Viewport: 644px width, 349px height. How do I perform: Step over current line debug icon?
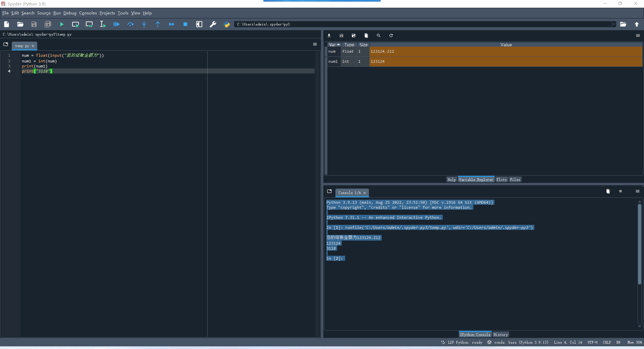tap(130, 24)
